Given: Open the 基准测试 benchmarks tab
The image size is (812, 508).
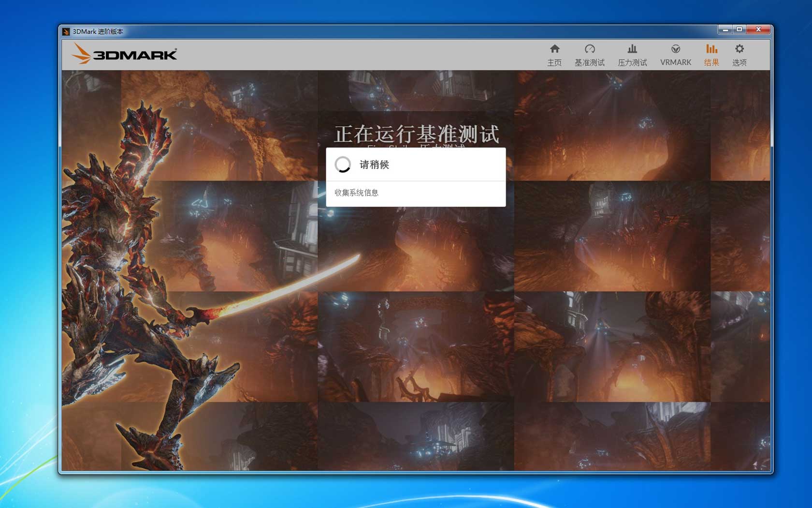Looking at the screenshot, I should [589, 55].
